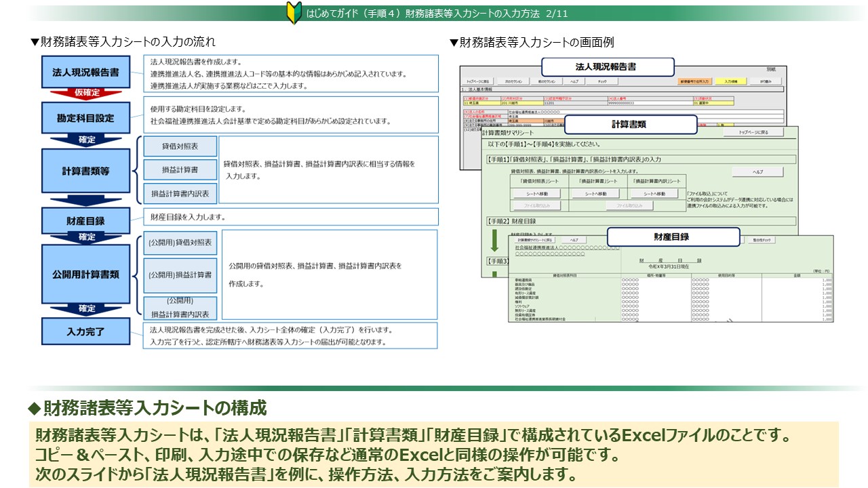Click the 入力完了 step box
The width and height of the screenshot is (868, 488).
click(85, 332)
